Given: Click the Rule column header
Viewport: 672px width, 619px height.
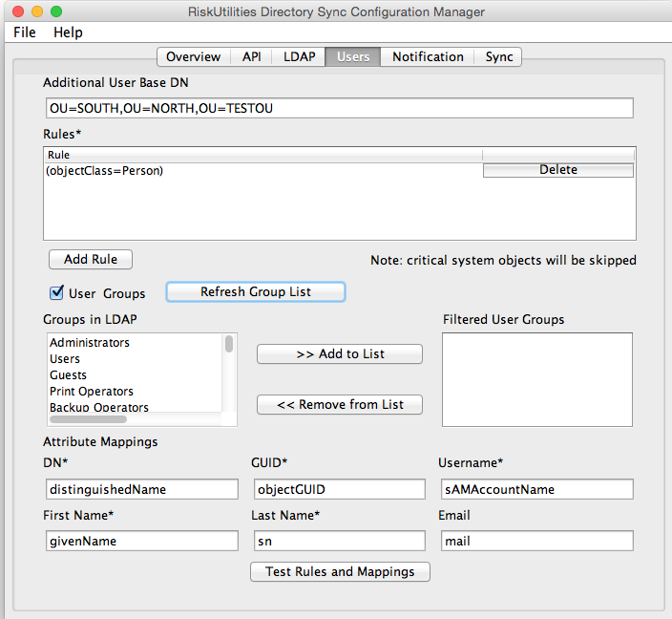Looking at the screenshot, I should coord(263,155).
